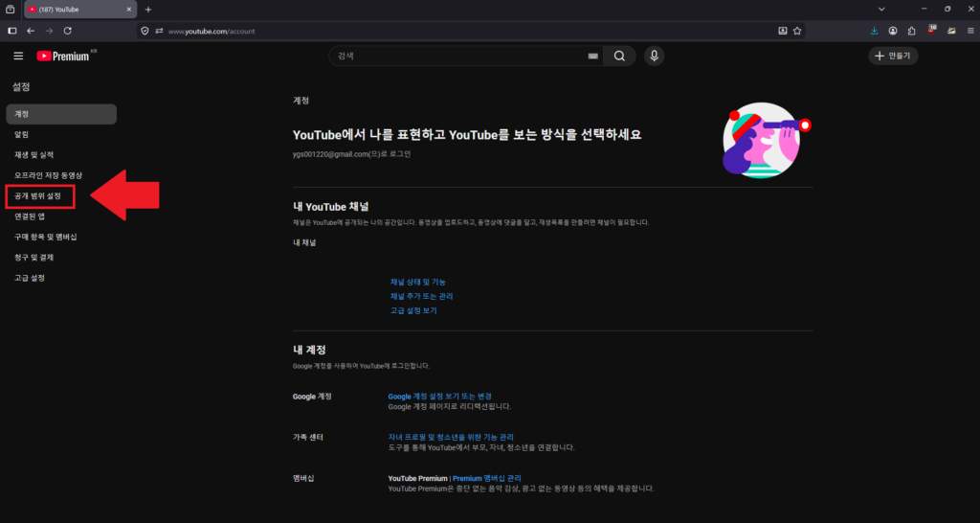Open a new tab with the plus icon

pos(148,10)
